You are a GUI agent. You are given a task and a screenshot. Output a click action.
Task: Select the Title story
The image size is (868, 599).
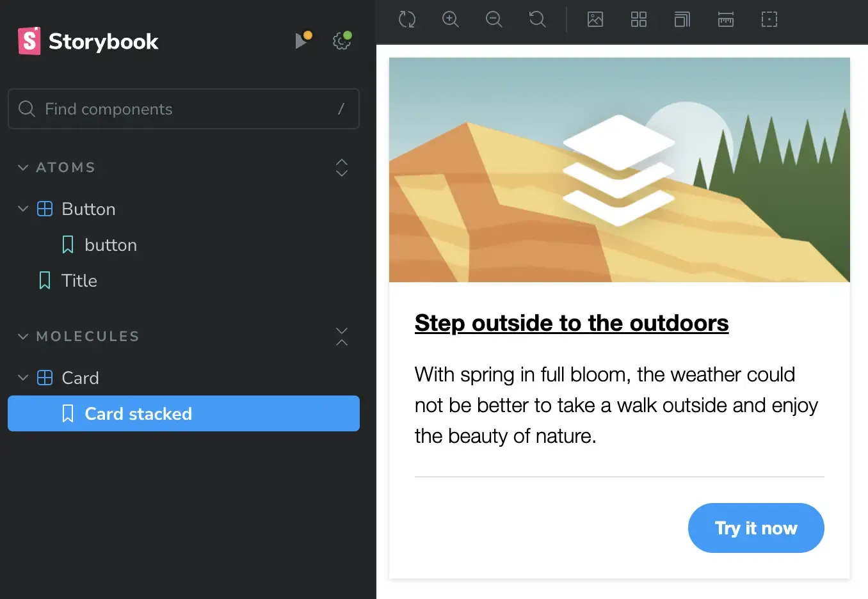[79, 280]
